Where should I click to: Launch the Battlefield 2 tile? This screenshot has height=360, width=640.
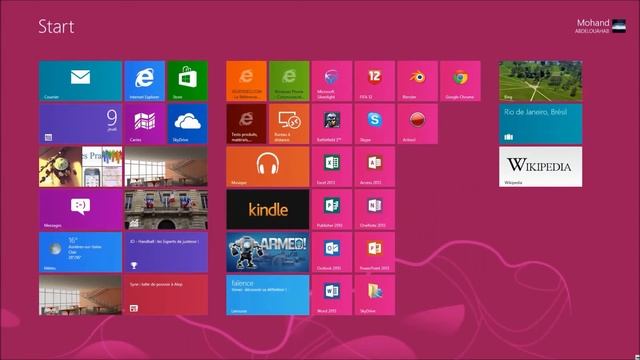332,124
